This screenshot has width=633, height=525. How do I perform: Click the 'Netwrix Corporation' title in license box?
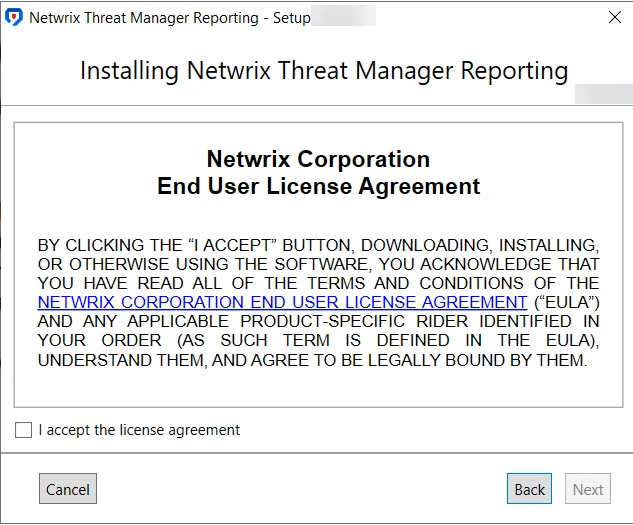[x=319, y=159]
